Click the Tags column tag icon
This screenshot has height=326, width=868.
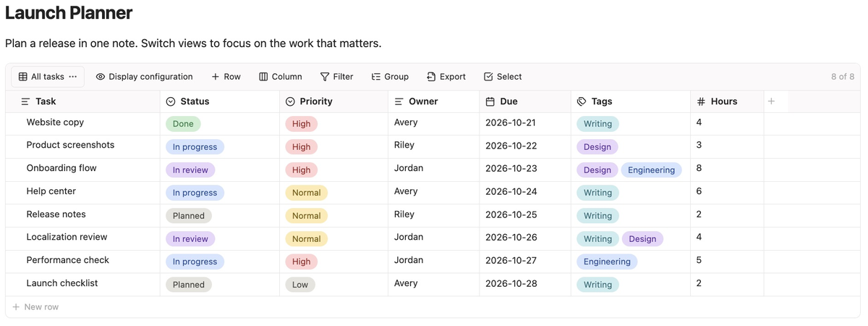582,101
